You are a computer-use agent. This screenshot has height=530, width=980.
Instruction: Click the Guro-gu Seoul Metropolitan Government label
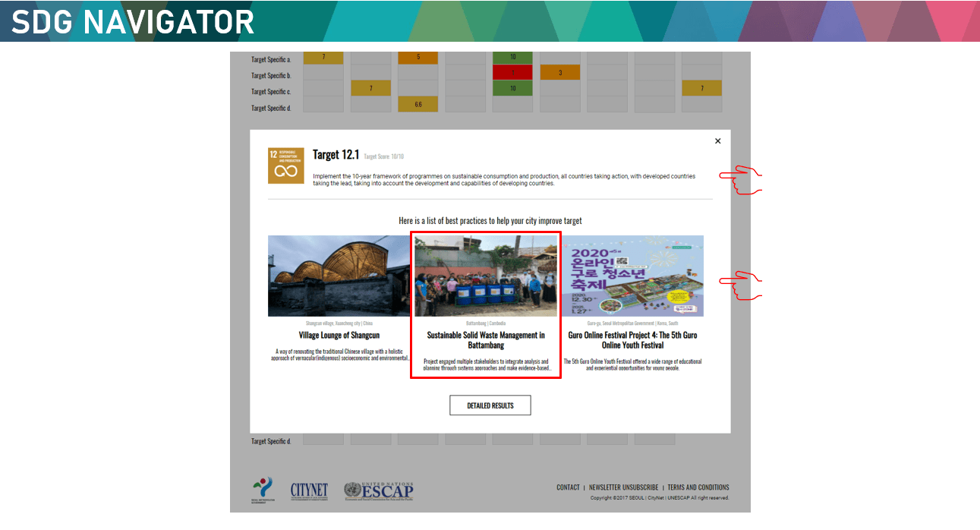point(632,323)
